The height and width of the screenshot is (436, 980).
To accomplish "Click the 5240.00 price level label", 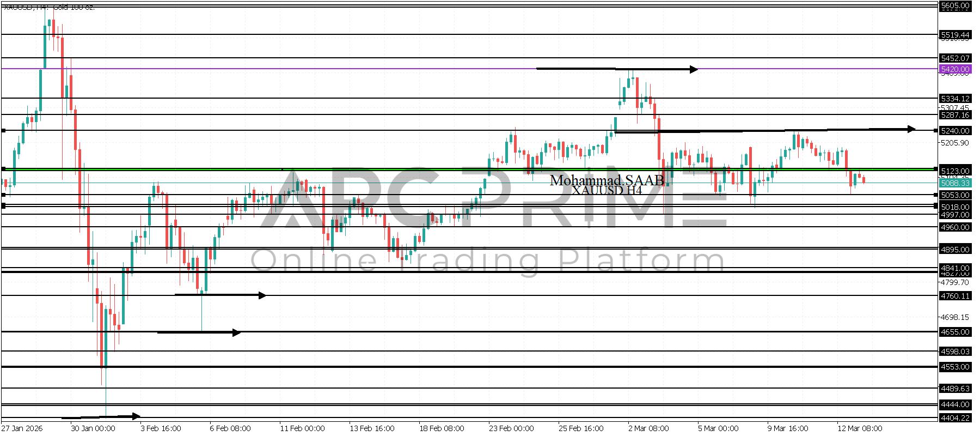I will click(x=955, y=131).
